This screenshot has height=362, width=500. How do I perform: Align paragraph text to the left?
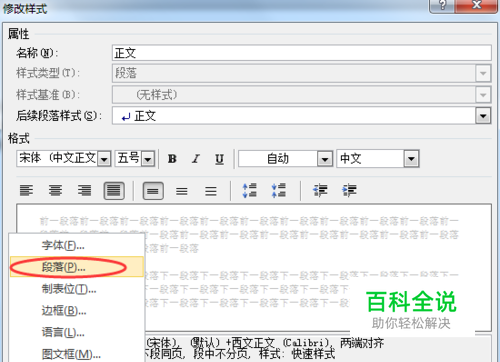coord(26,191)
